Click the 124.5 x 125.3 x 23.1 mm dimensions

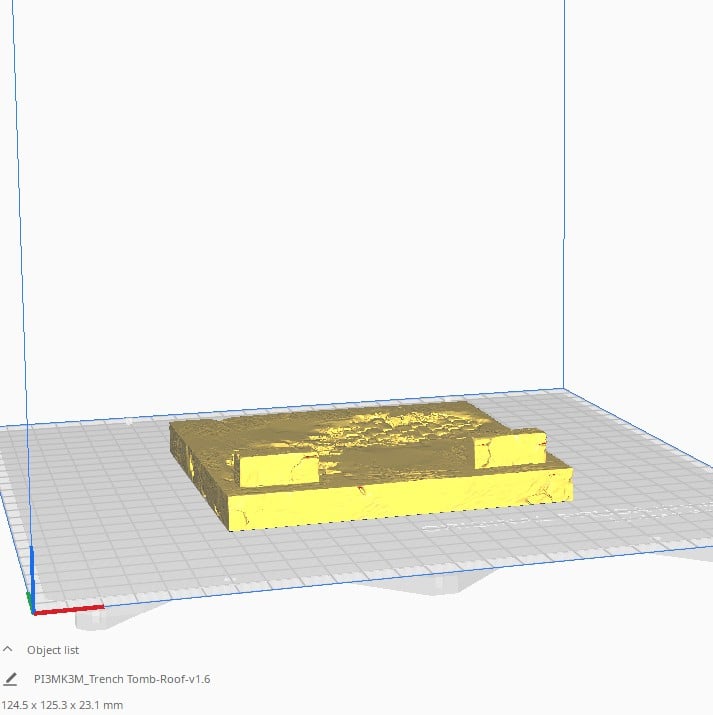(x=62, y=705)
